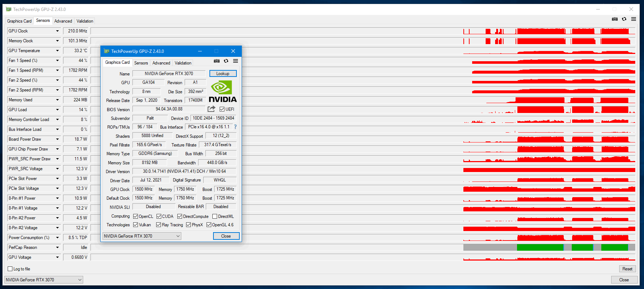Open the hamburger menu in the background Sensors window

pyautogui.click(x=634, y=19)
